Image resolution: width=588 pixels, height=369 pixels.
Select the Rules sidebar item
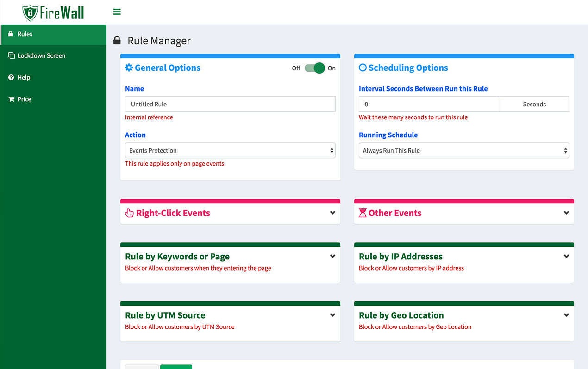click(x=53, y=34)
